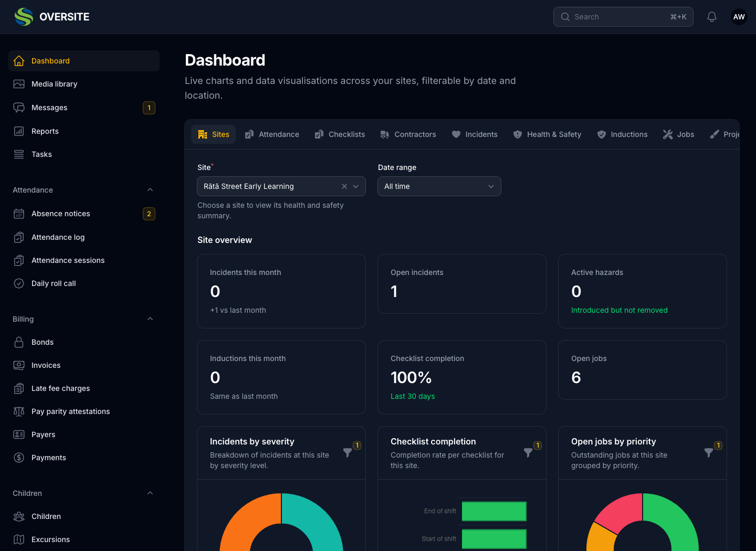Click the Late fee charges icon

coord(19,388)
